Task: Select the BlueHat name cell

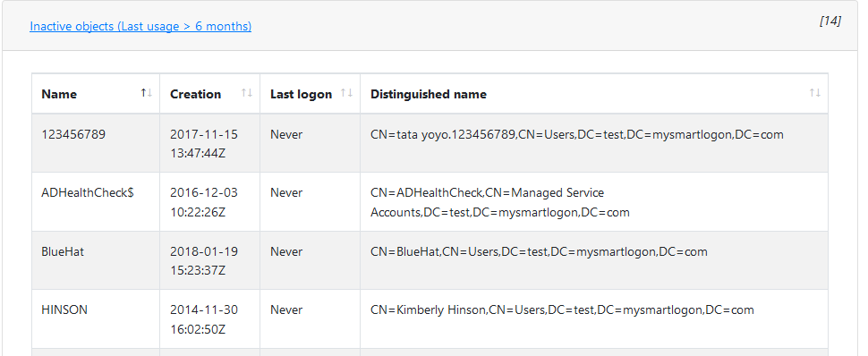Action: click(96, 261)
